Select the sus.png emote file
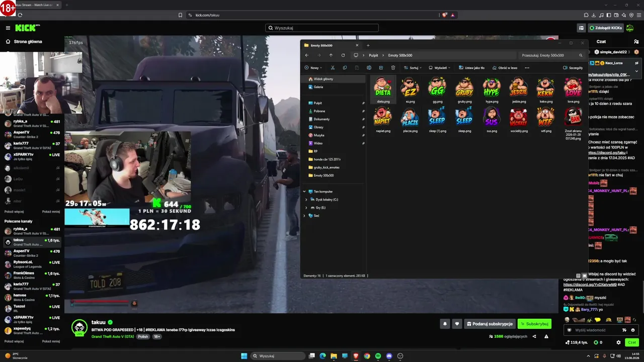Image resolution: width=644 pixels, height=362 pixels. [492, 120]
